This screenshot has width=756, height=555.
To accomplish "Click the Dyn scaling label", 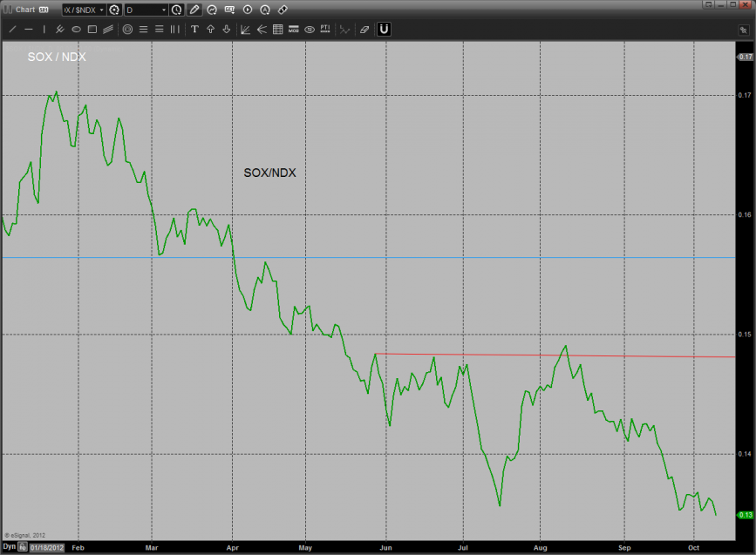I will tap(10, 546).
